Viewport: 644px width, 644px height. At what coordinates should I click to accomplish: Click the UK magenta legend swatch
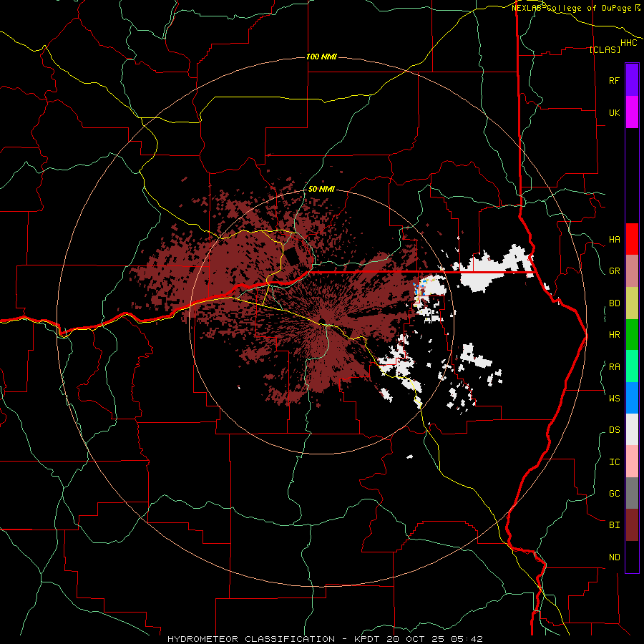tap(632, 112)
